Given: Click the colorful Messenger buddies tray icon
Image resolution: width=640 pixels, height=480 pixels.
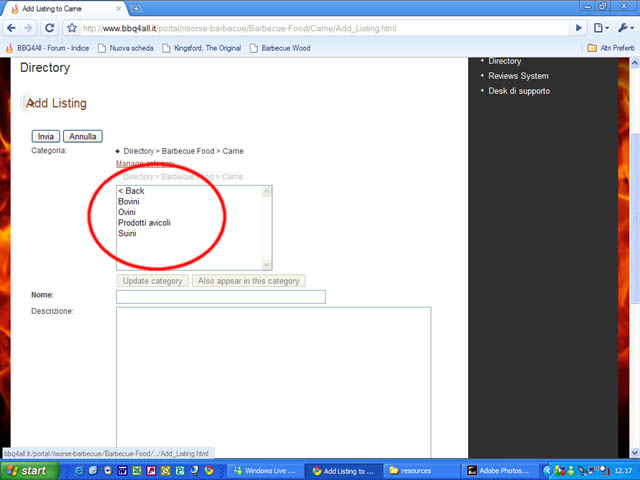Looking at the screenshot, I should pyautogui.click(x=560, y=471).
